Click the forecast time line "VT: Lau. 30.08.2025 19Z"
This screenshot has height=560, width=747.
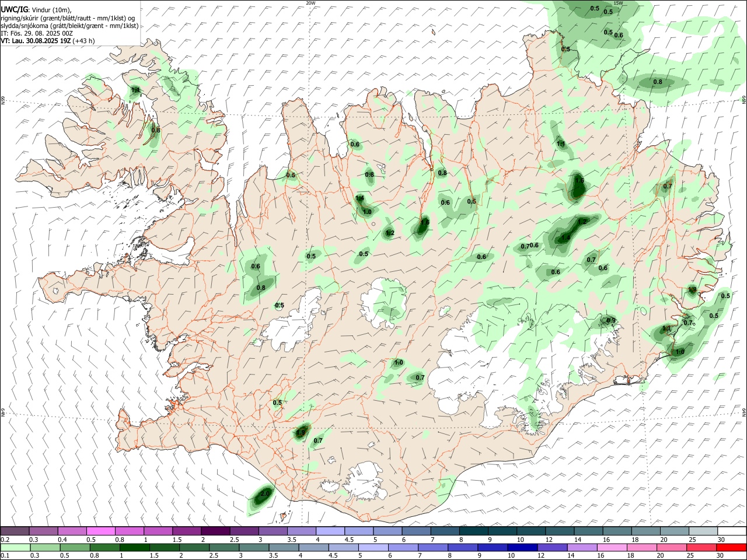click(36, 41)
